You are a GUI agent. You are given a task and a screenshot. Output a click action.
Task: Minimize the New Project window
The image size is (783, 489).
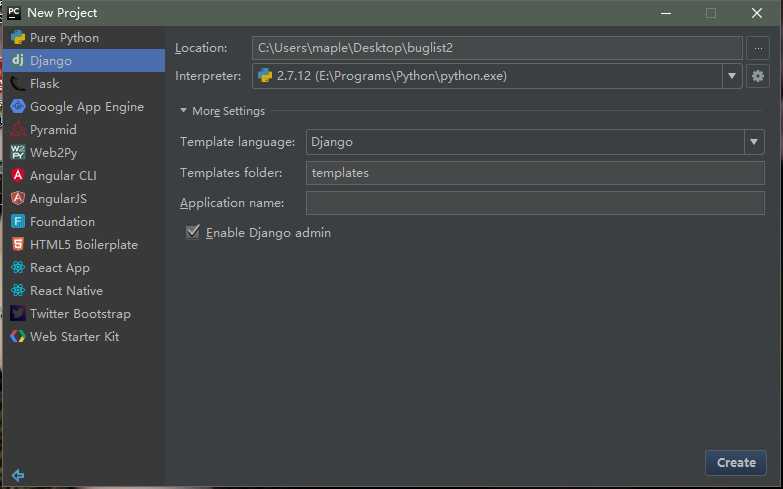coord(666,13)
